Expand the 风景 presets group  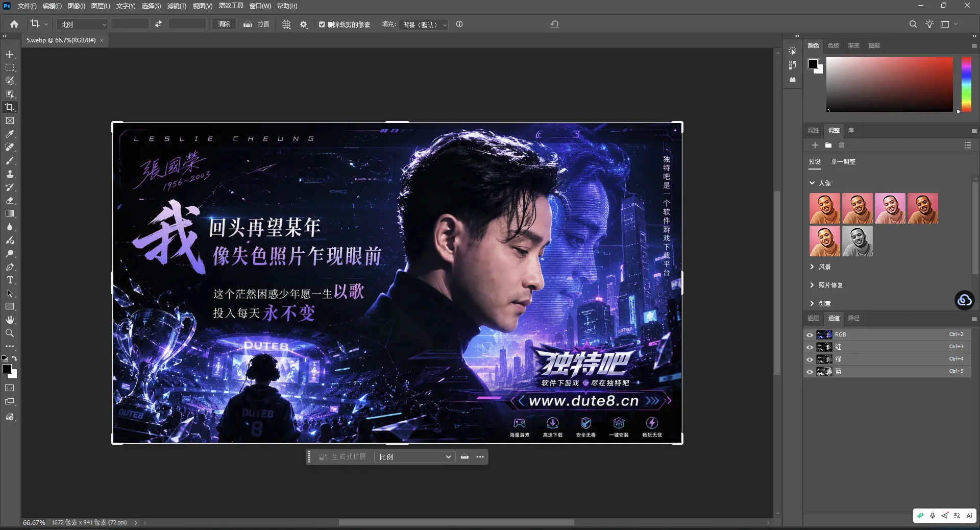coord(812,267)
